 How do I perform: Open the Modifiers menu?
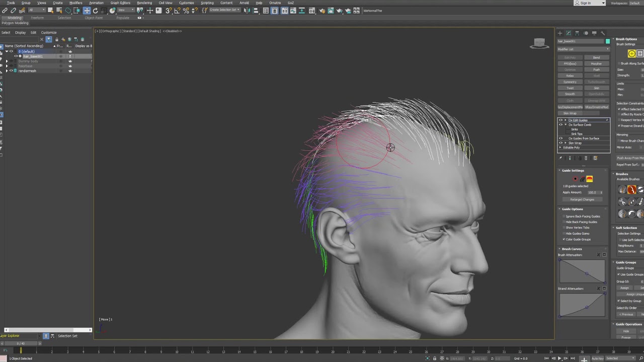[x=75, y=3]
